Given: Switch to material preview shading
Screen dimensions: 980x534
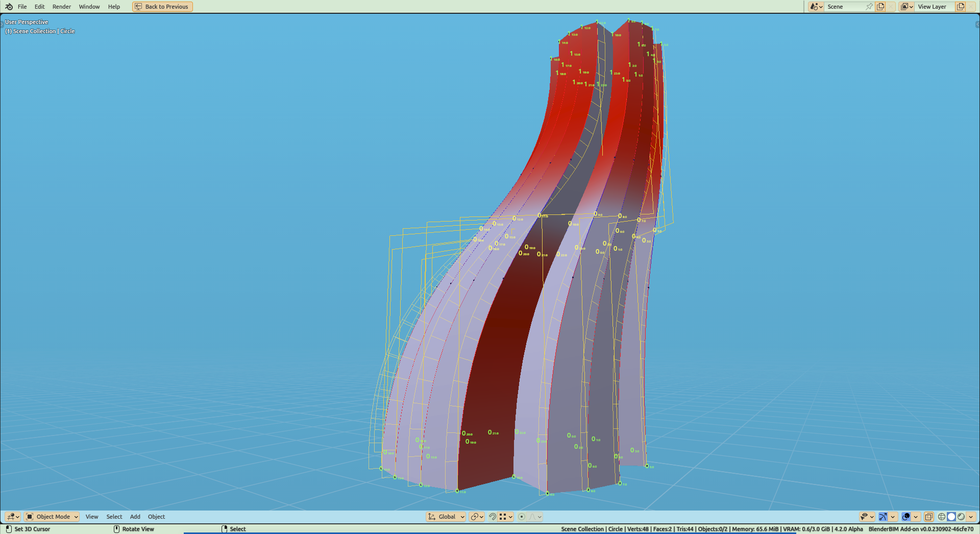Looking at the screenshot, I should pos(961,517).
